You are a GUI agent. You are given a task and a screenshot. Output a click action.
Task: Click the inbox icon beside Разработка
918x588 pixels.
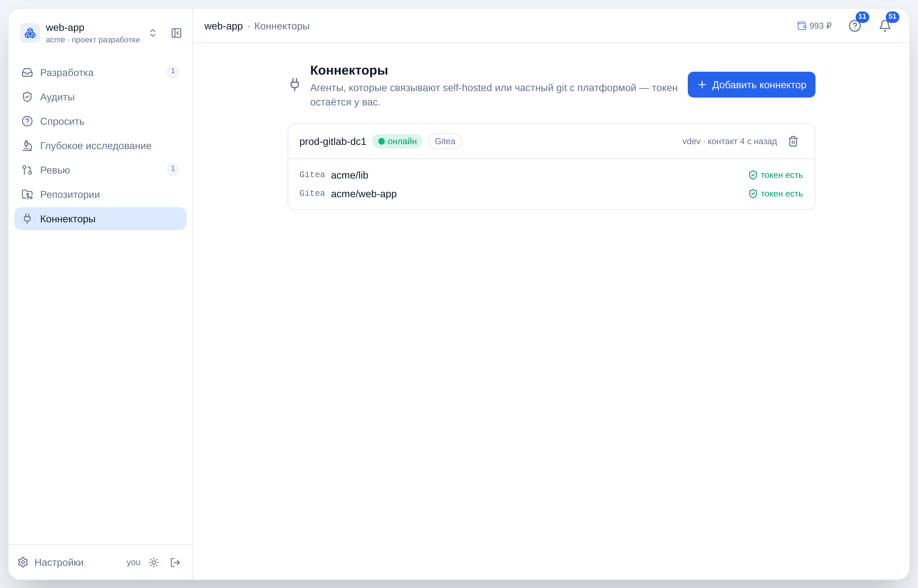27,72
